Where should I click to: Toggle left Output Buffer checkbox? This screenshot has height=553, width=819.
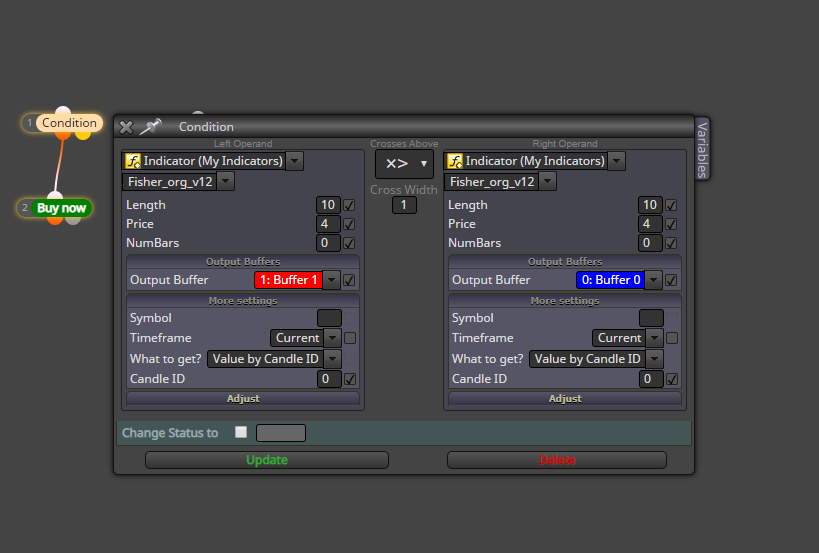pyautogui.click(x=349, y=280)
